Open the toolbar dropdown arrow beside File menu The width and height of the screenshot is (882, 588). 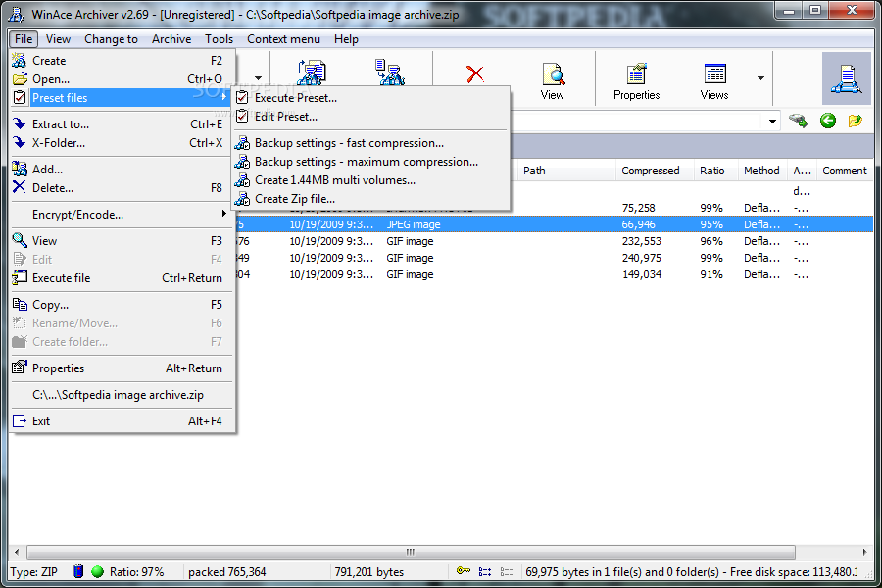click(258, 78)
